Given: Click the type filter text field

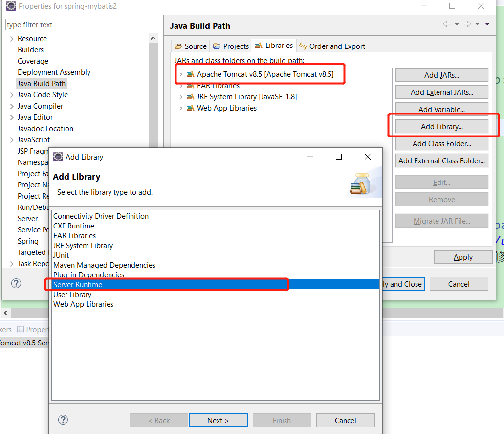Looking at the screenshot, I should (82, 24).
